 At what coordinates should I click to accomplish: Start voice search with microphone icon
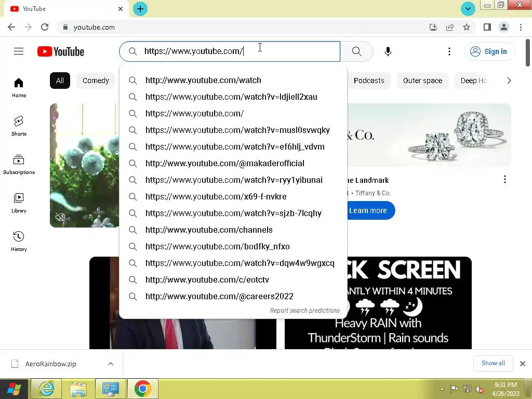coord(388,51)
